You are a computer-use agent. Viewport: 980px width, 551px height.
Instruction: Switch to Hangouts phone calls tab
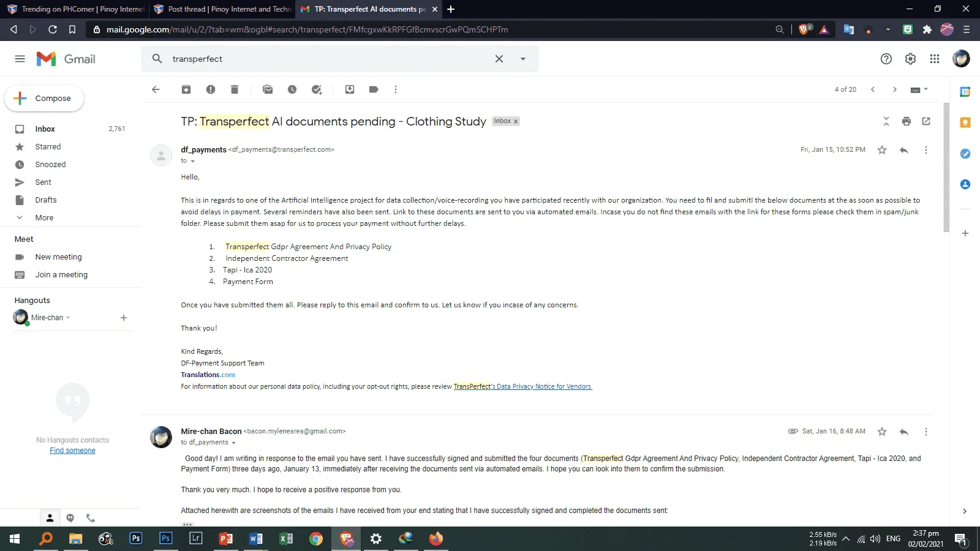coord(91,518)
